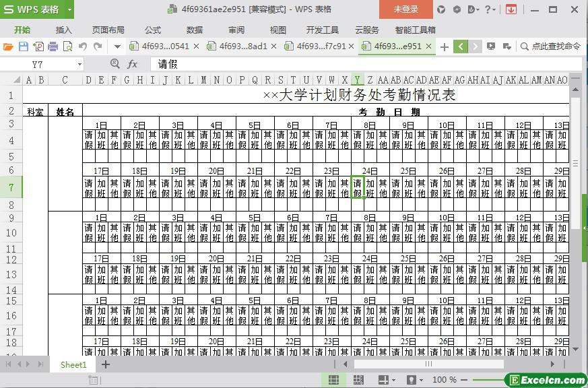Go to previous document tab green arrow
The height and width of the screenshot is (388, 588).
[x=461, y=46]
